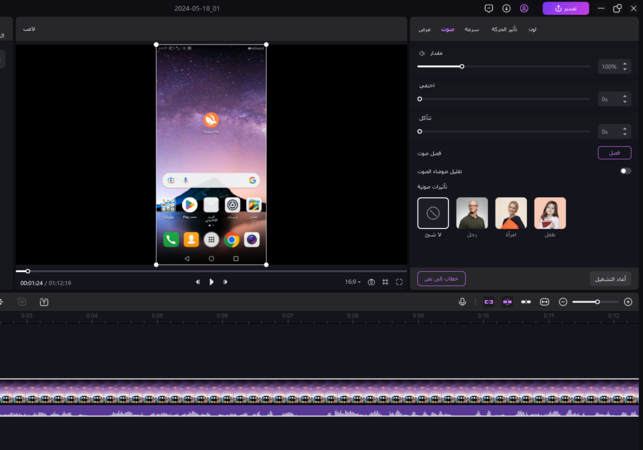This screenshot has height=450, width=643.
Task: Select the woman voice effect
Action: coord(511,213)
